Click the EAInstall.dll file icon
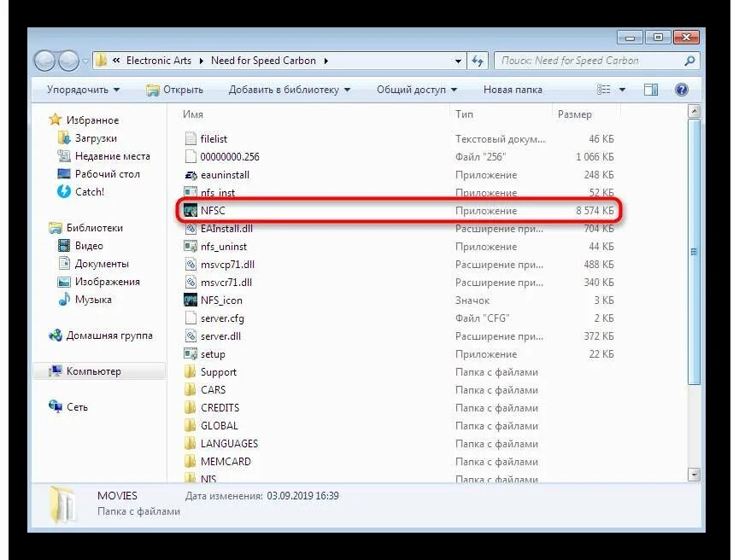 click(x=191, y=229)
